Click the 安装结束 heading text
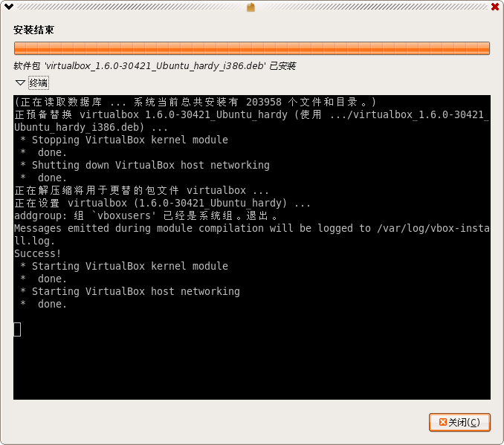Screen dimensions: 504x445 pyautogui.click(x=33, y=30)
